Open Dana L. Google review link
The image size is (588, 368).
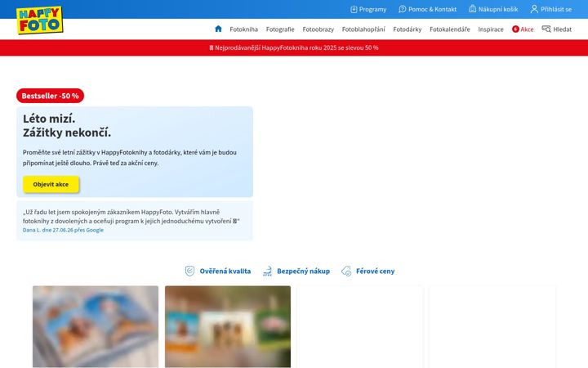[63, 230]
